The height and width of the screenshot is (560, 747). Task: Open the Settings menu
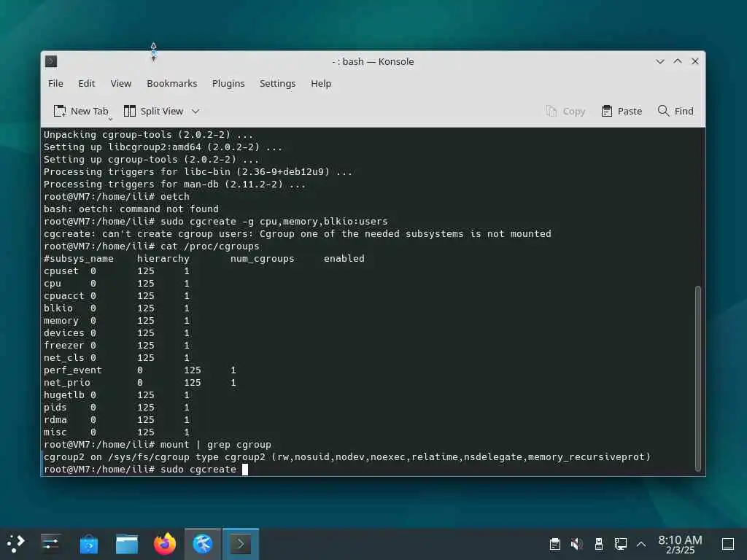pyautogui.click(x=277, y=83)
